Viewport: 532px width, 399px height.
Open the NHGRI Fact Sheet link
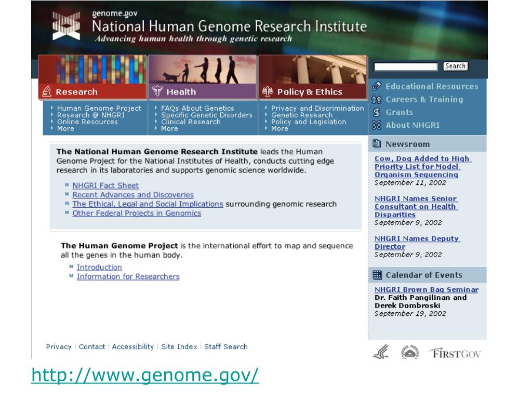coord(105,185)
